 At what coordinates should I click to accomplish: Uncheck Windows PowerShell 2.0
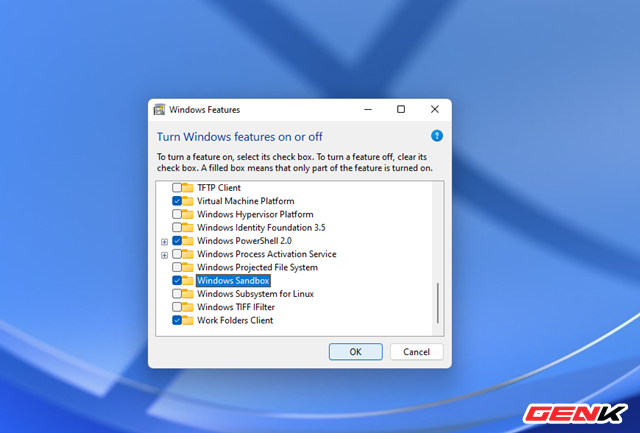click(177, 241)
